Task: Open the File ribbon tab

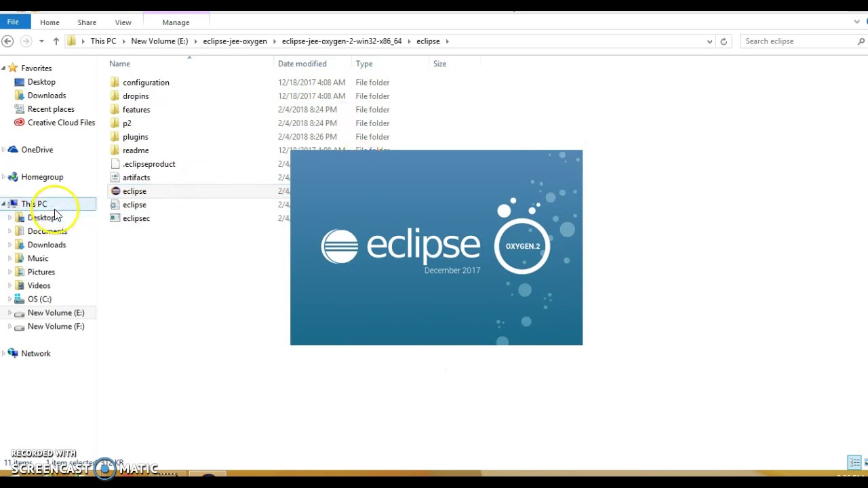Action: (x=13, y=22)
